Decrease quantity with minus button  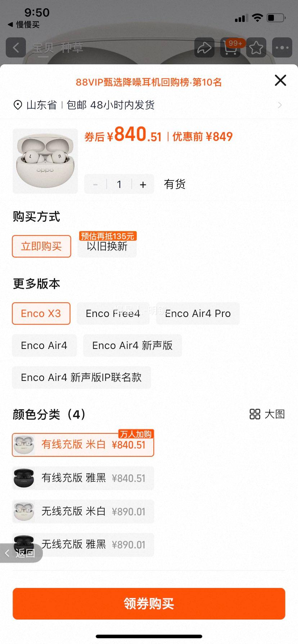[95, 184]
